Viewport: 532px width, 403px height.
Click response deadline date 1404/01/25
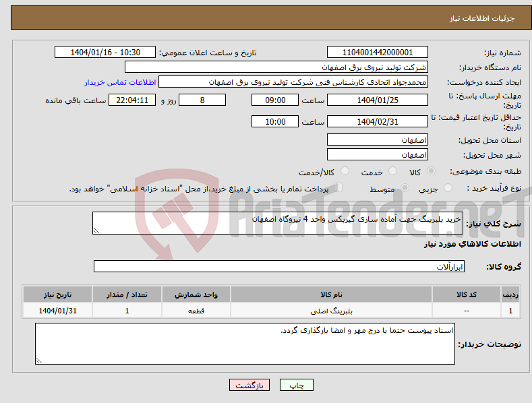pos(378,100)
